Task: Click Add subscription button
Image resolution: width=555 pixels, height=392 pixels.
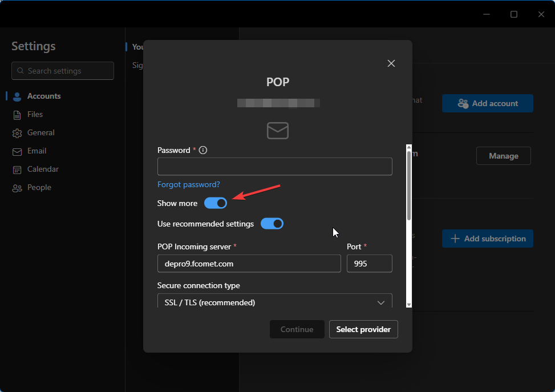Action: (487, 239)
